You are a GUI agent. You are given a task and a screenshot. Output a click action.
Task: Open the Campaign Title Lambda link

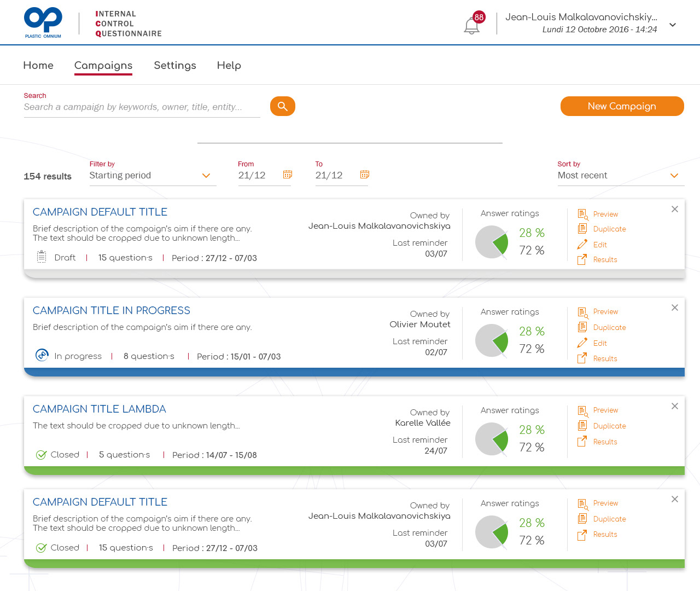click(x=100, y=409)
